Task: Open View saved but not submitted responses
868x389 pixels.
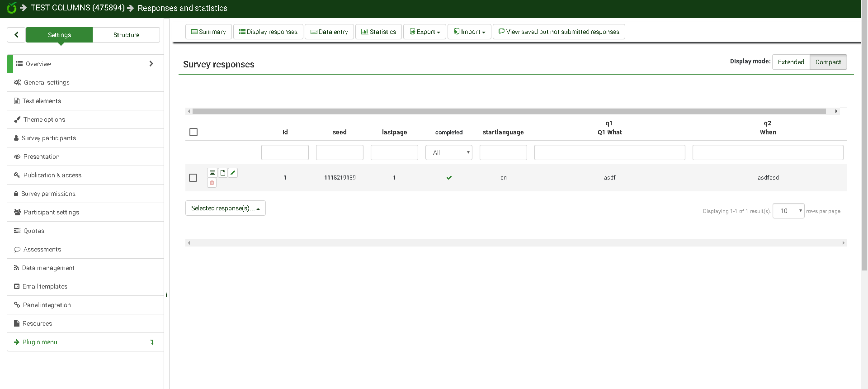Action: tap(559, 32)
